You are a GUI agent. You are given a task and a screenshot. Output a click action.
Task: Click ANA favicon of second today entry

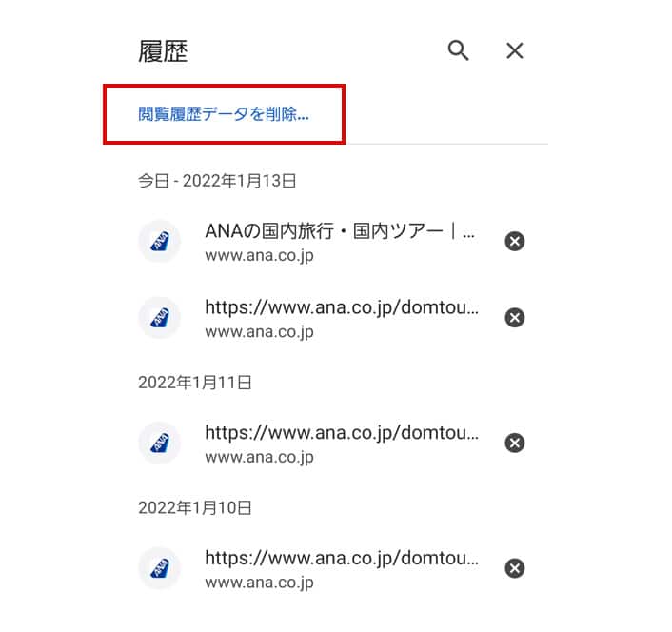coord(159,318)
